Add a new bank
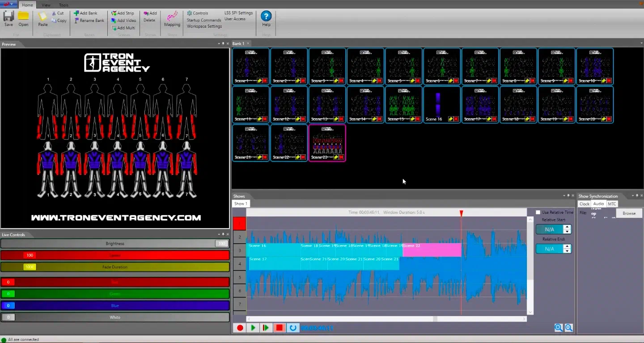This screenshot has height=343, width=644. click(85, 13)
